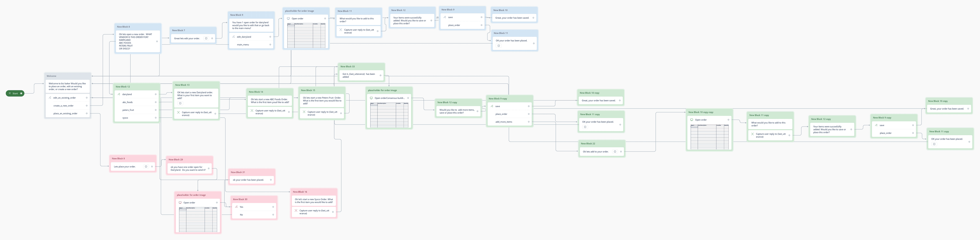Click the display icon beside Open orderConsensus
The height and width of the screenshot is (240, 980).
(371, 98)
